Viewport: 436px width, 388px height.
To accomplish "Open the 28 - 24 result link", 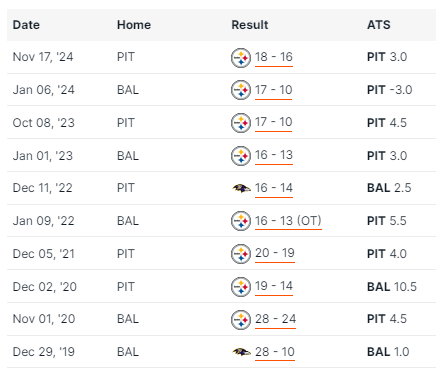I will (x=275, y=319).
